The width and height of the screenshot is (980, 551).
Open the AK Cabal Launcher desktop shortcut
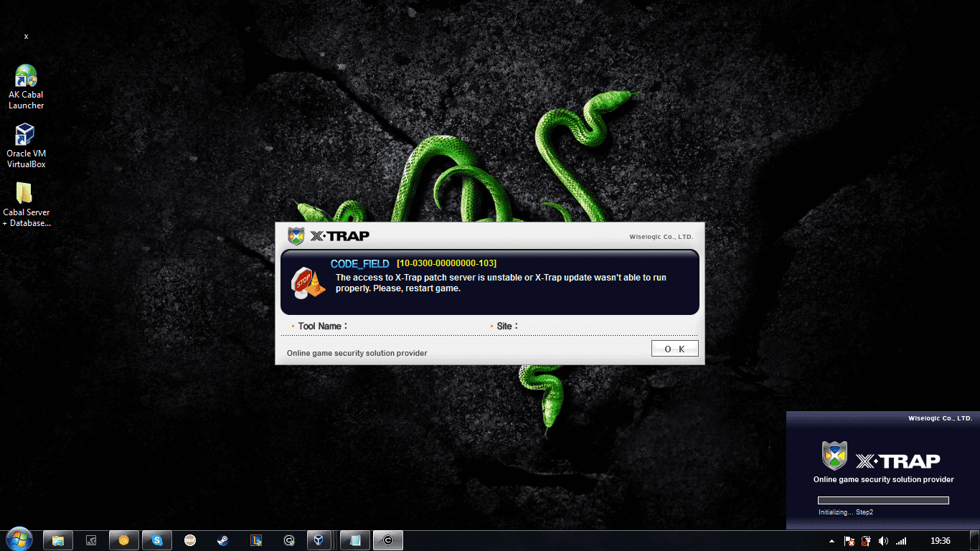(26, 87)
